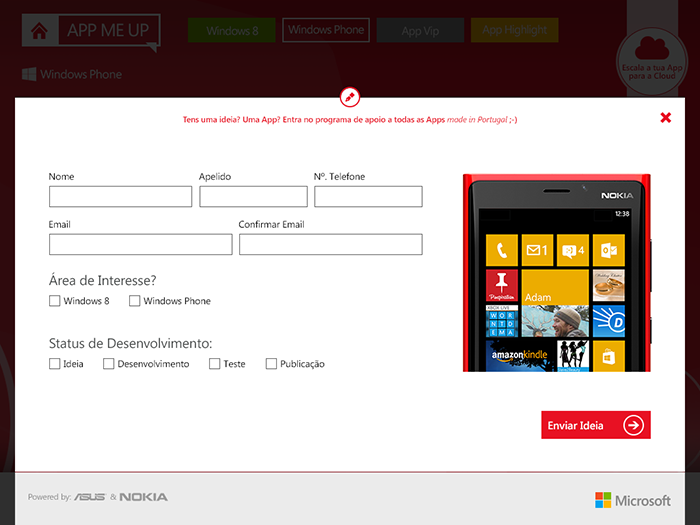This screenshot has width=700, height=525.
Task: Click the messaging tile showing 4
Action: coord(573,250)
